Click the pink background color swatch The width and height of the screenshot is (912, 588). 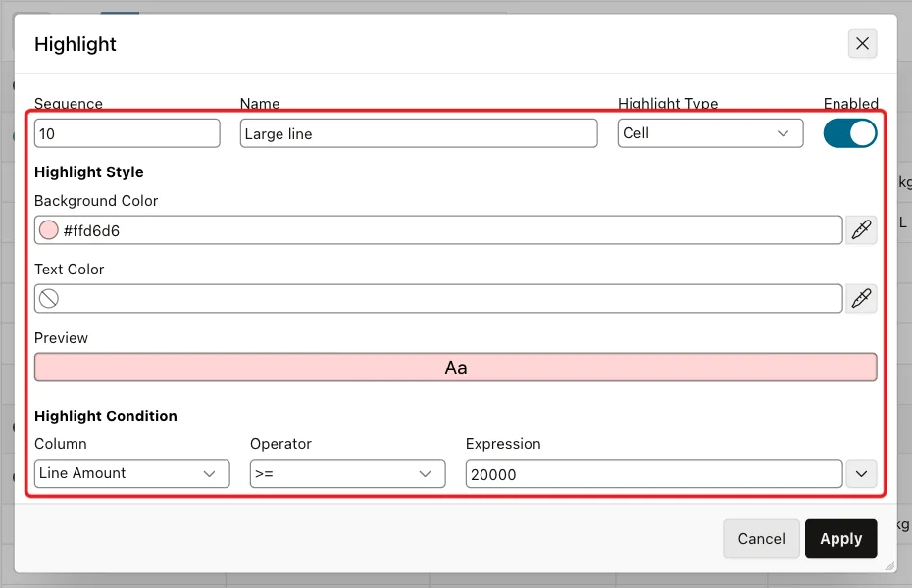(49, 230)
